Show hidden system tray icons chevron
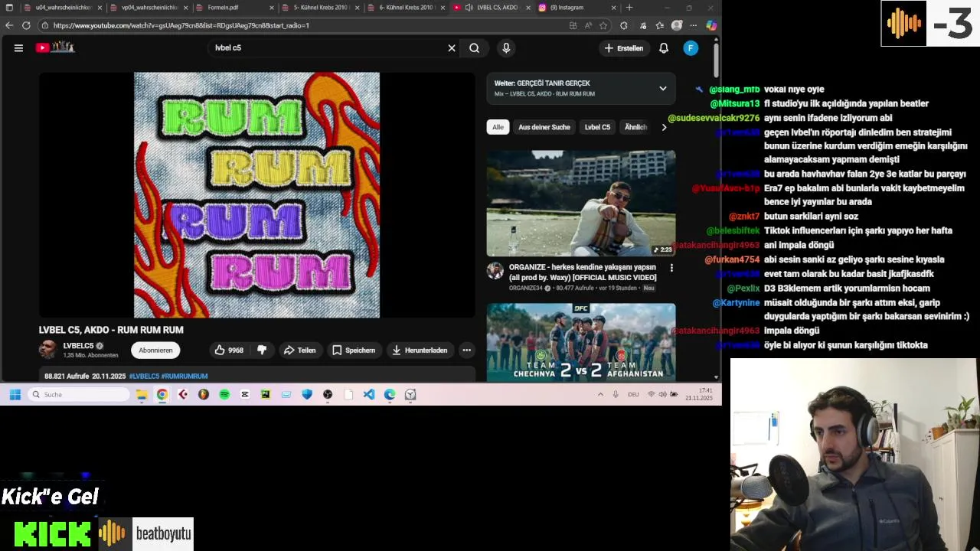The image size is (980, 551). [600, 394]
